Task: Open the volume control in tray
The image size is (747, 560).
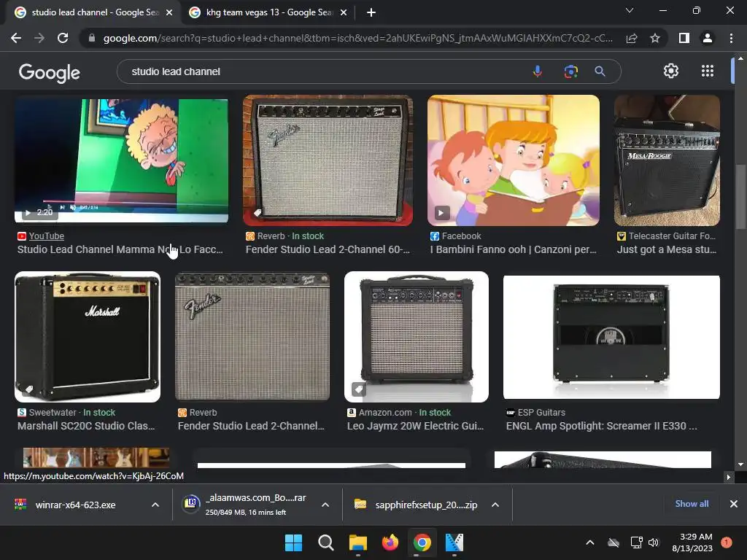Action: (654, 542)
